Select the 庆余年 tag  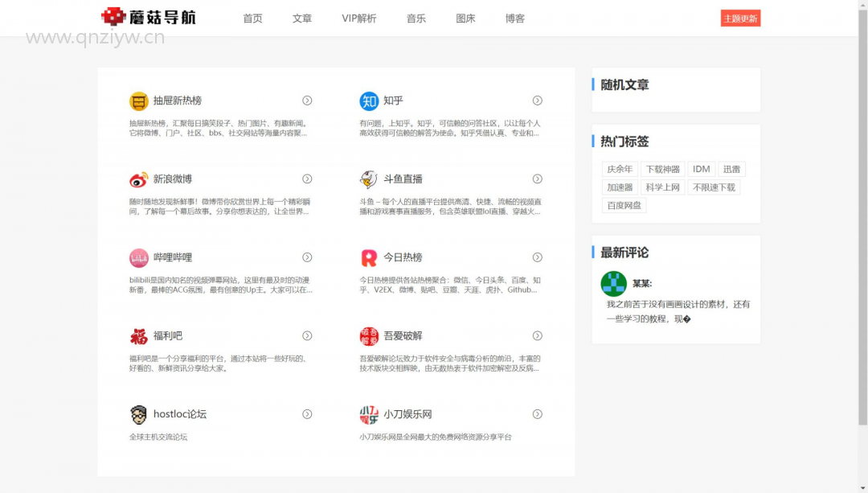[x=620, y=169]
